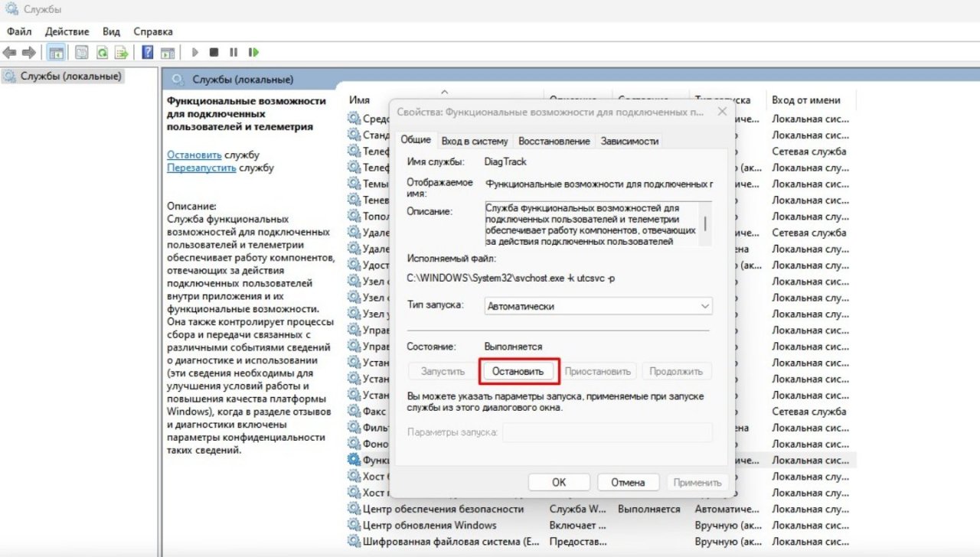Image resolution: width=980 pixels, height=557 pixels.
Task: Toggle the console tree panel icon
Action: pos(57,52)
